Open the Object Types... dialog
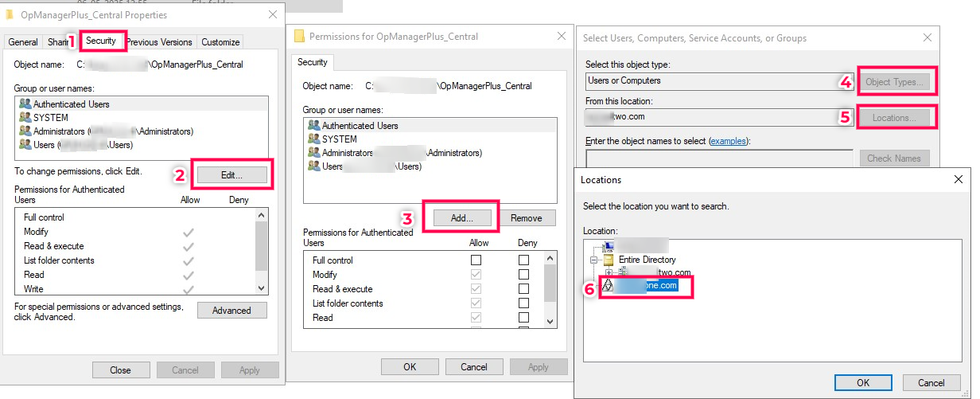The width and height of the screenshot is (980, 399). pos(895,81)
